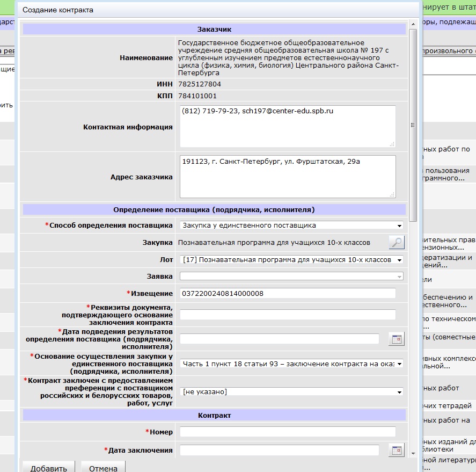
Task: Focus the Контактная информация text area
Action: point(288,126)
